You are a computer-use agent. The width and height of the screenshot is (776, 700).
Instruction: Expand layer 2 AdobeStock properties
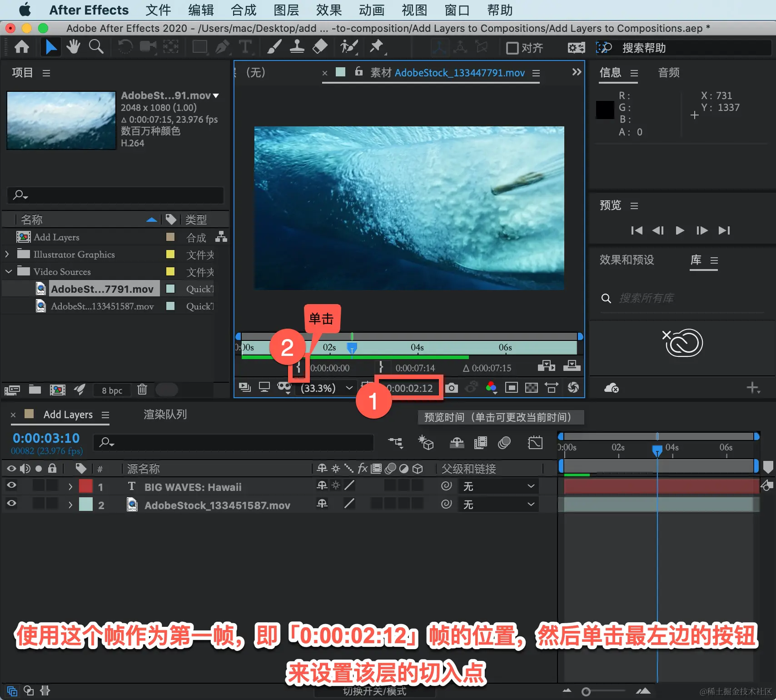(x=70, y=505)
